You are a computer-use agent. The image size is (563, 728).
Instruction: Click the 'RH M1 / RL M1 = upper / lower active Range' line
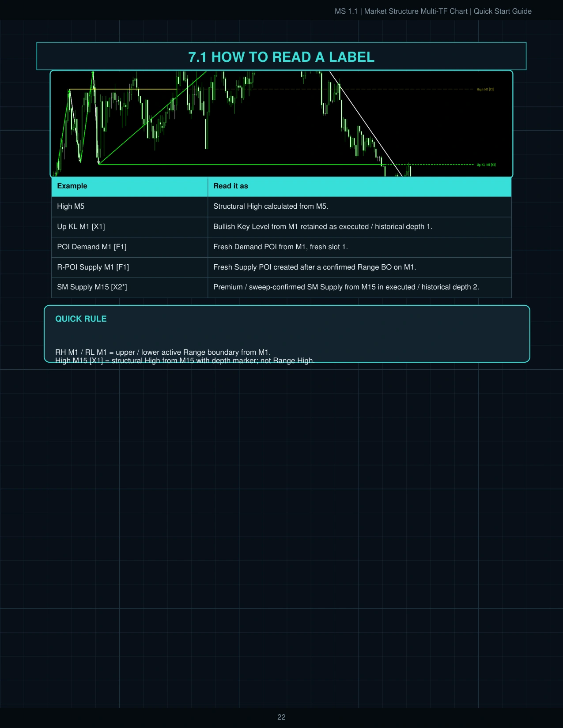(x=163, y=352)
